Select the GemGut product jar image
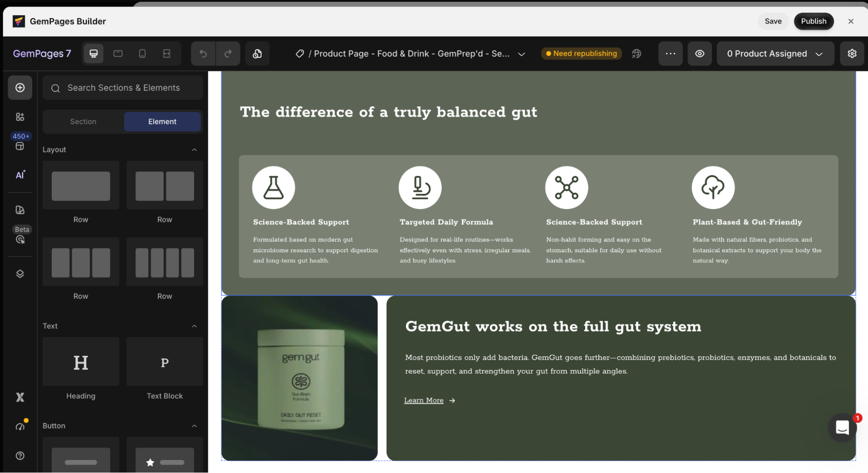The height and width of the screenshot is (473, 868). coord(300,378)
